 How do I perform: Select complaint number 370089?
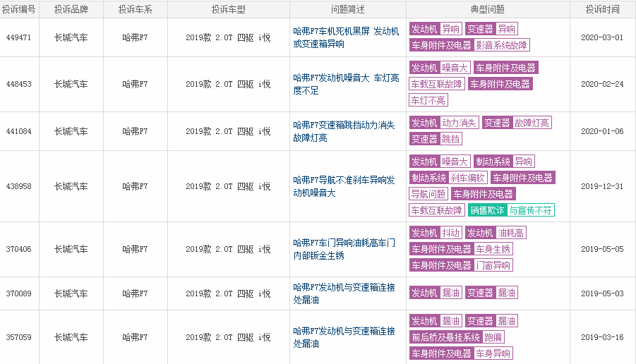coord(18,293)
